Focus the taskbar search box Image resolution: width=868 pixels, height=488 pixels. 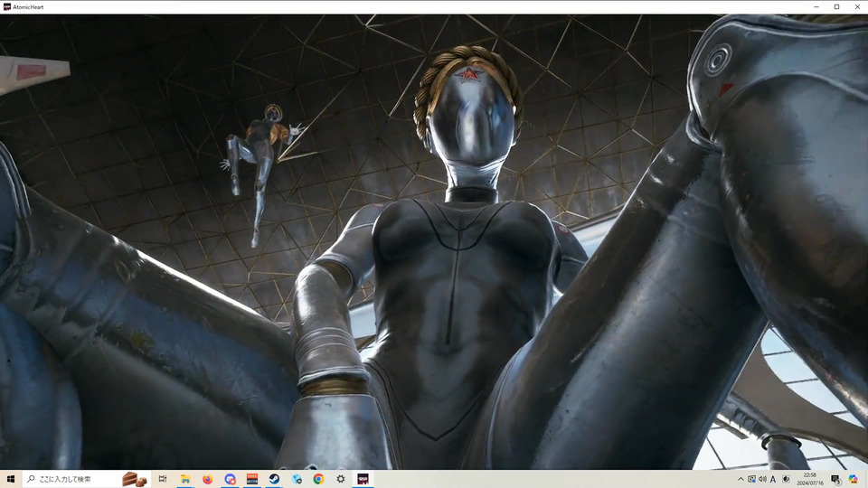pyautogui.click(x=86, y=479)
